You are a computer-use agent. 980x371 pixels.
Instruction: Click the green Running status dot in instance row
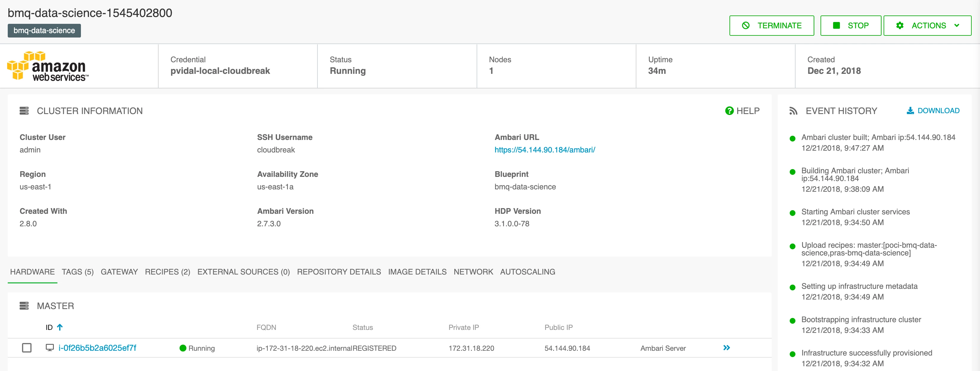183,348
